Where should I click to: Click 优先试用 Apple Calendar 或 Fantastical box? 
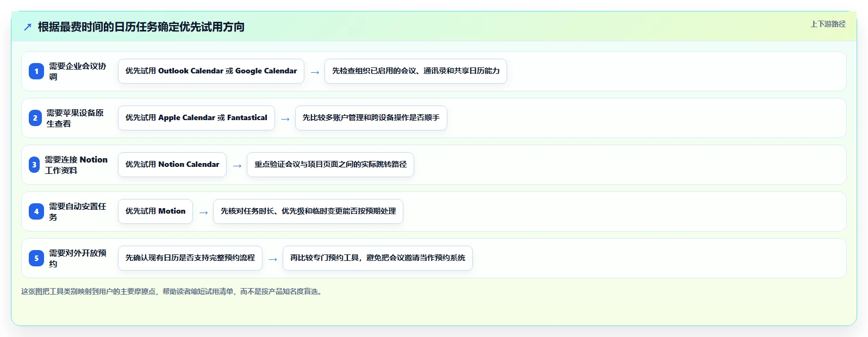pos(196,118)
